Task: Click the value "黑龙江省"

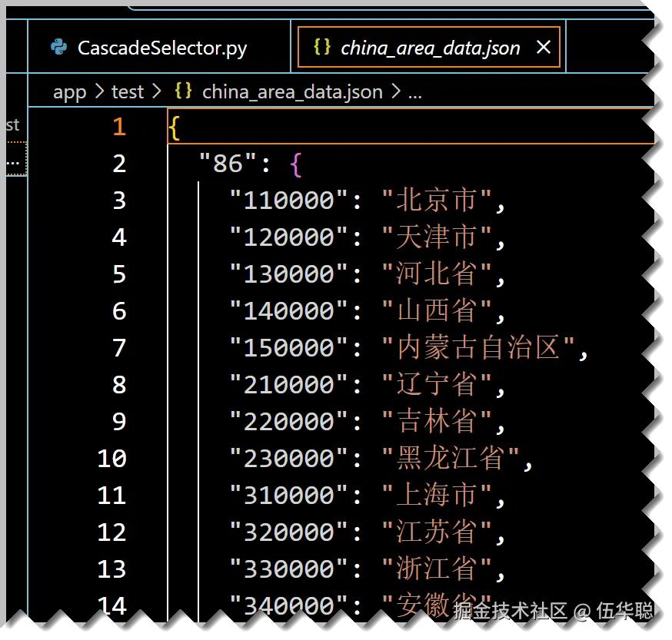Action: click(x=451, y=458)
